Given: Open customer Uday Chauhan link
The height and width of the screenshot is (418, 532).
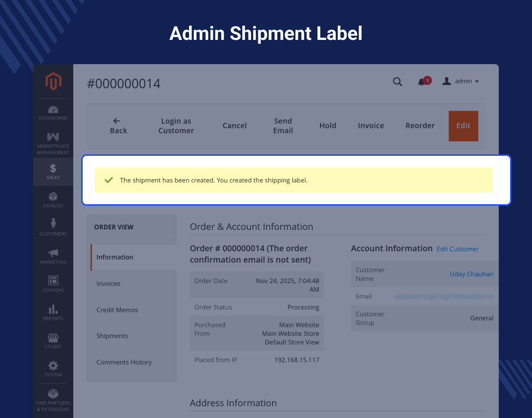Looking at the screenshot, I should (471, 274).
